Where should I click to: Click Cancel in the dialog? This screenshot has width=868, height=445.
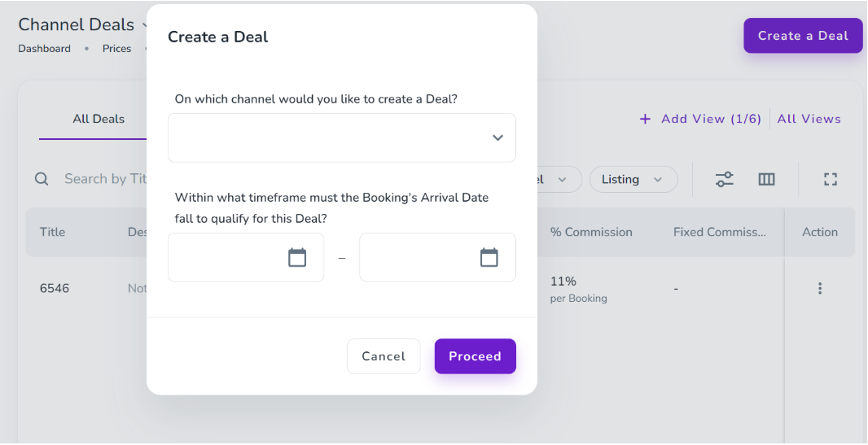click(x=384, y=356)
